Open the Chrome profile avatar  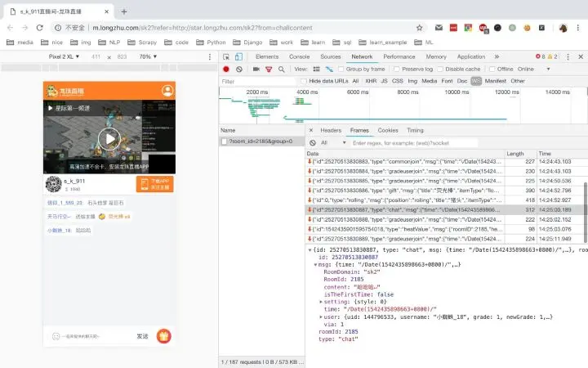tap(563, 28)
